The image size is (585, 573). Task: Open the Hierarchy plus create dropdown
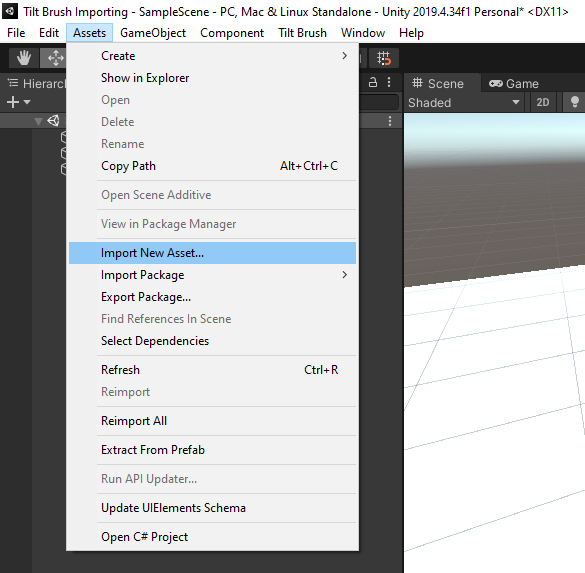pos(18,102)
